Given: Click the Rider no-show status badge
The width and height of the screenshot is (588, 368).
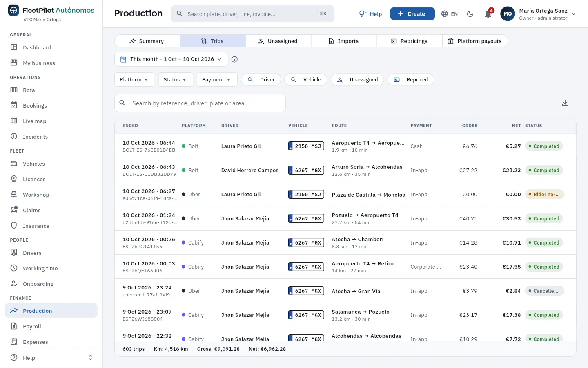Looking at the screenshot, I should [x=544, y=195].
